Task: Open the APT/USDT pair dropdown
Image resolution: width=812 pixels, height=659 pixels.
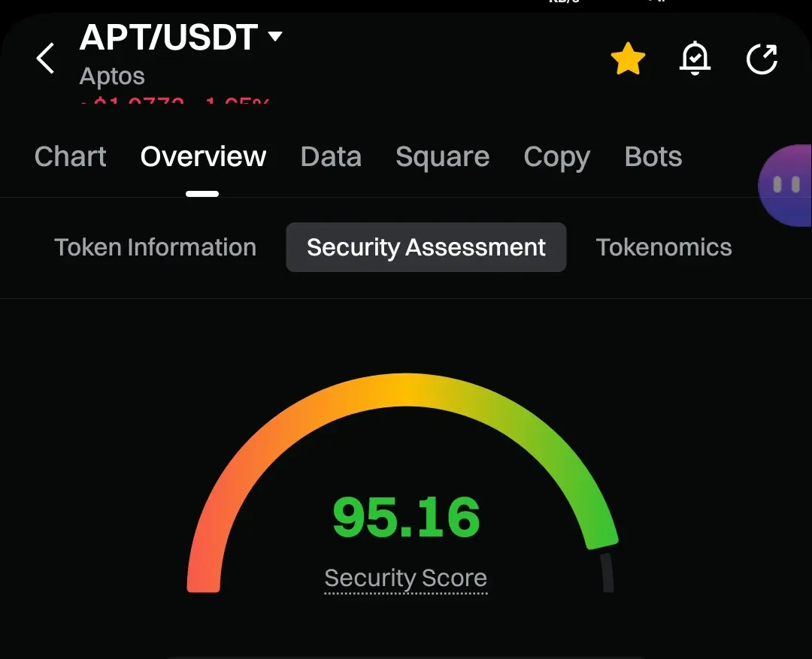Action: (x=180, y=37)
